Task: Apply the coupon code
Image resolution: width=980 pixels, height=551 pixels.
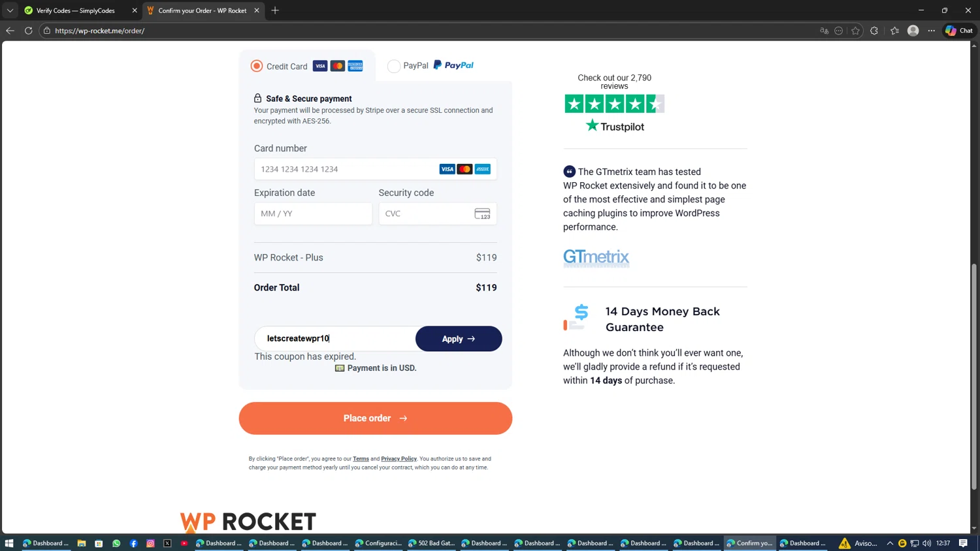Action: click(x=459, y=339)
